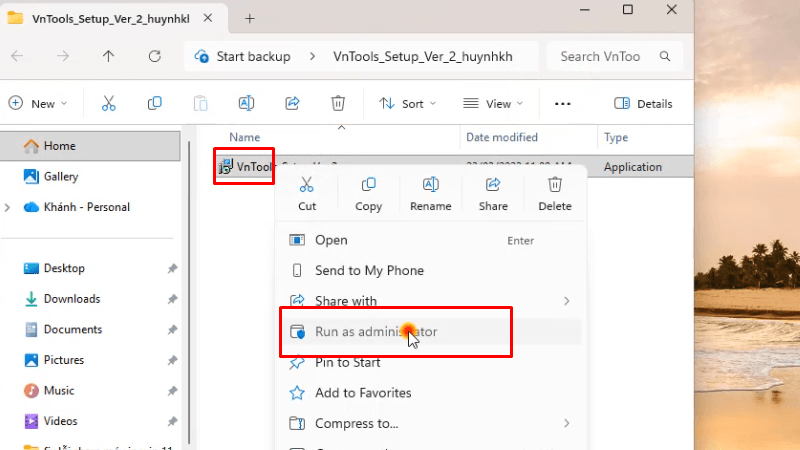Click the toolbar Delete trash icon
The height and width of the screenshot is (450, 800).
coord(338,103)
